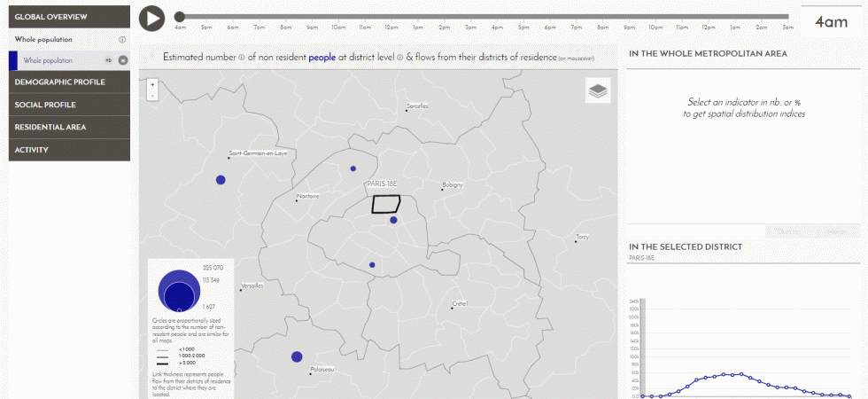Click the map layers icon
868x399 pixels.
[598, 90]
